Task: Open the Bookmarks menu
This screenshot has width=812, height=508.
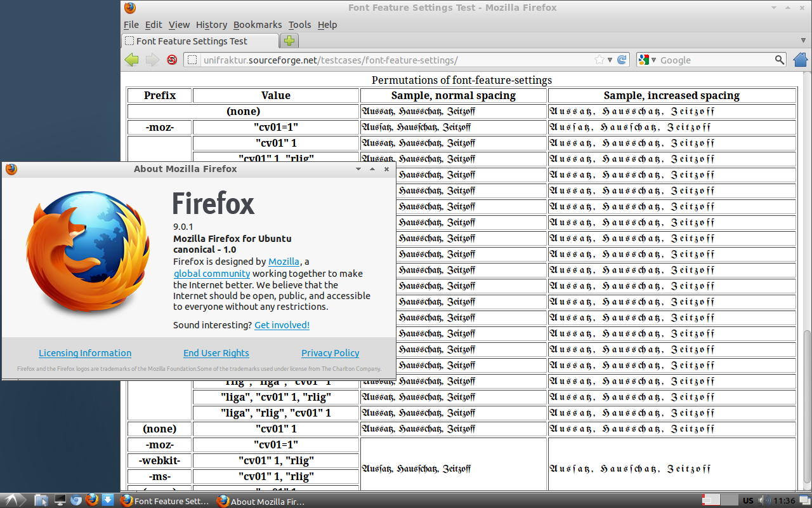Action: coord(258,25)
